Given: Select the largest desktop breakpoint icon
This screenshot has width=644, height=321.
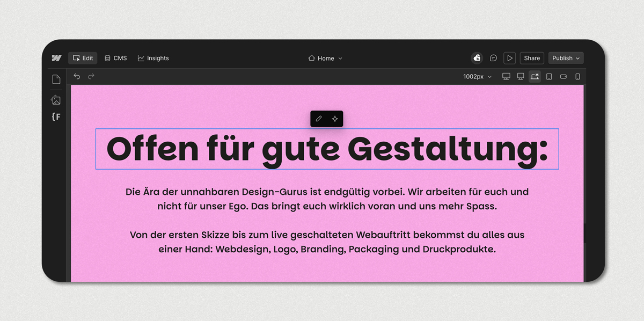Looking at the screenshot, I should point(506,76).
